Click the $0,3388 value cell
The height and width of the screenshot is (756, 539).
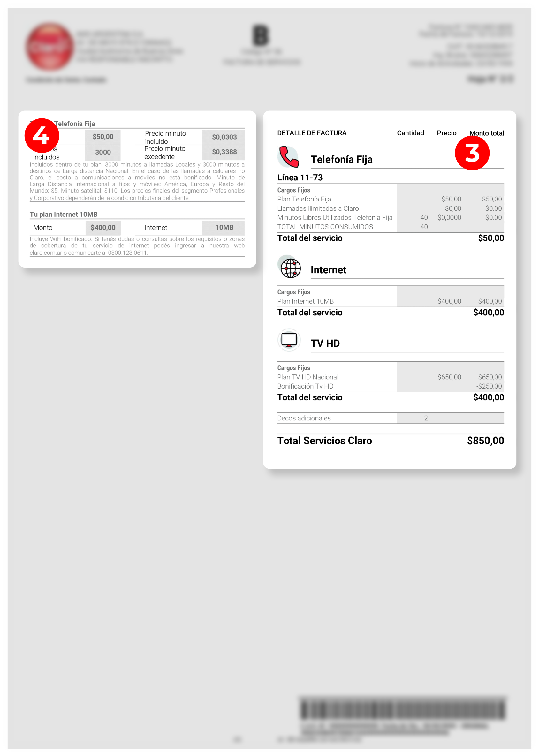[224, 152]
